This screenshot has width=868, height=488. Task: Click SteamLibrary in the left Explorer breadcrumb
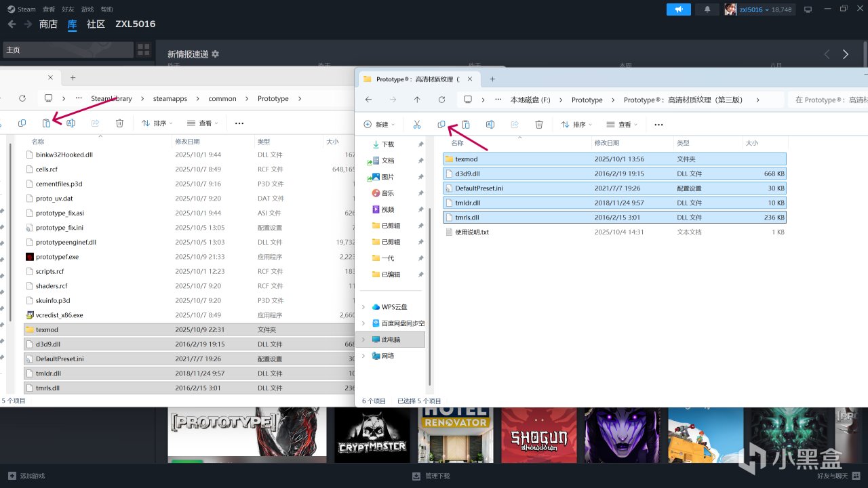pyautogui.click(x=112, y=98)
